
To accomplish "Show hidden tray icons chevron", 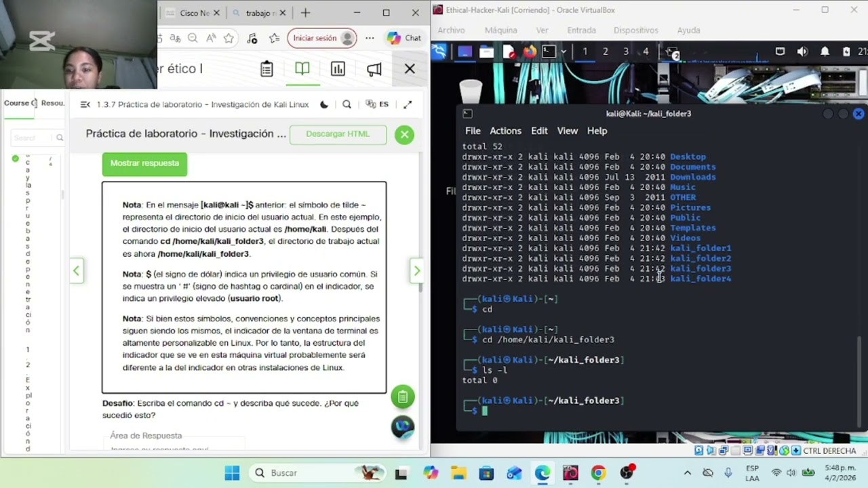I will pos(688,473).
